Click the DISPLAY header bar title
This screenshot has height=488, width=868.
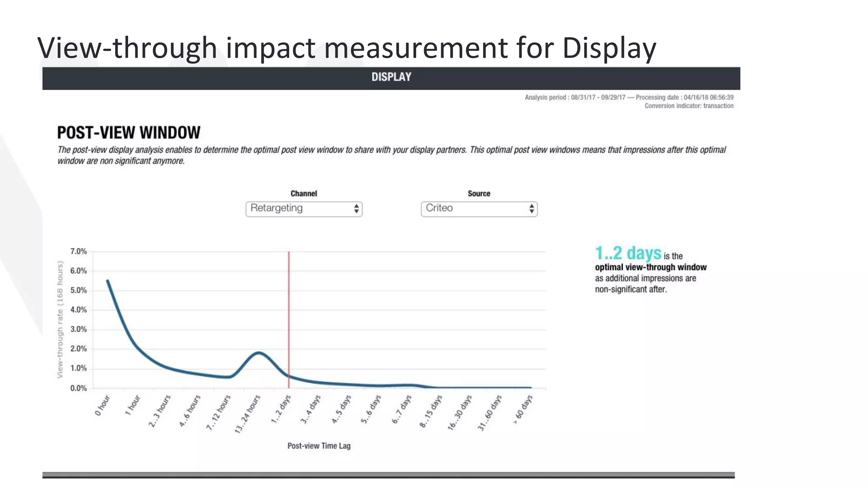pos(391,77)
